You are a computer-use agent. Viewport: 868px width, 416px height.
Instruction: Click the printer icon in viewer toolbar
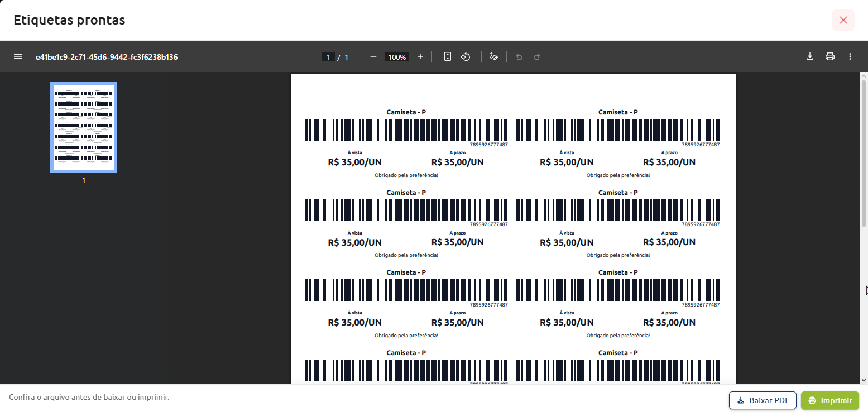click(x=830, y=56)
